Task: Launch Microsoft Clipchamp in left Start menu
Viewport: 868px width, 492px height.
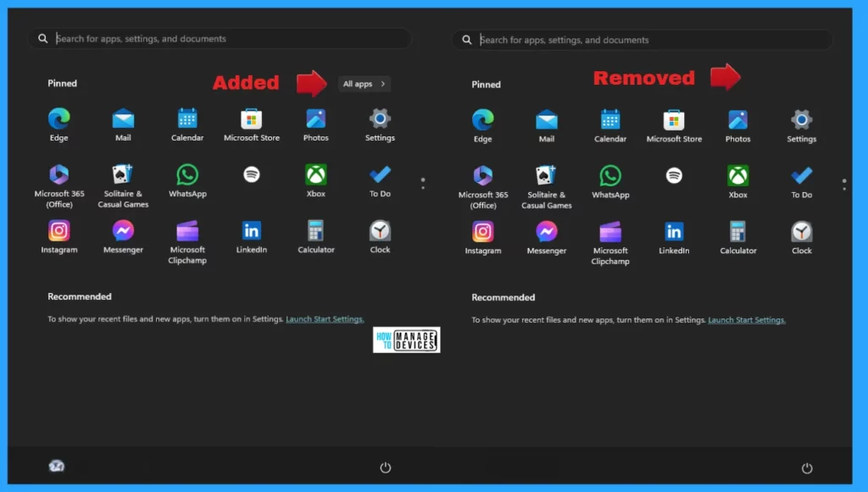Action: [187, 242]
